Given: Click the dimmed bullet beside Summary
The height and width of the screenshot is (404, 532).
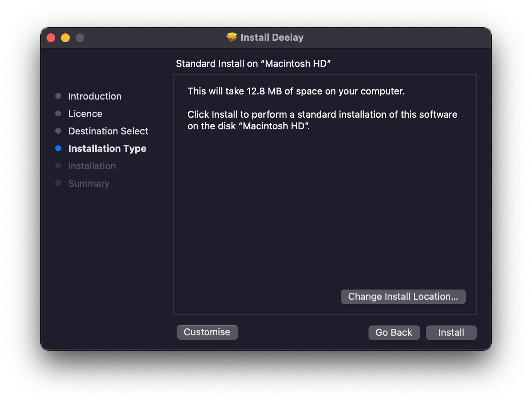Looking at the screenshot, I should tap(58, 183).
